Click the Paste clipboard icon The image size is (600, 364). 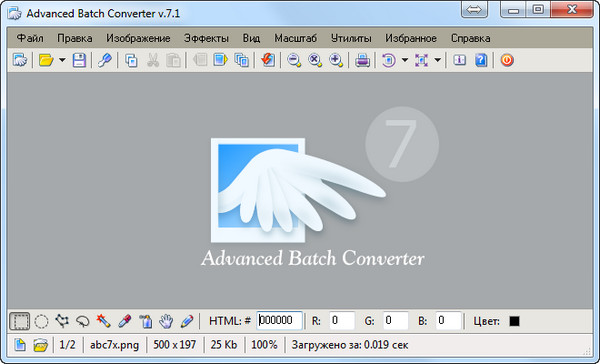(x=173, y=60)
